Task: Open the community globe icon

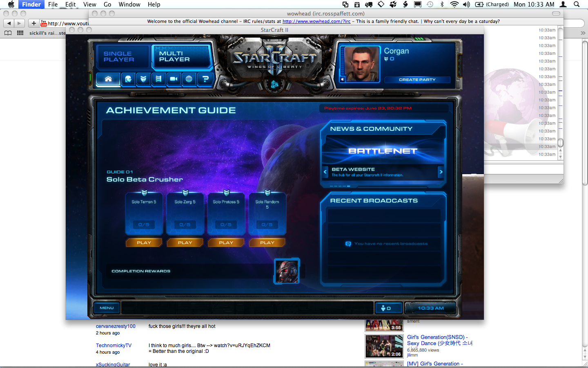Action: pyautogui.click(x=189, y=79)
